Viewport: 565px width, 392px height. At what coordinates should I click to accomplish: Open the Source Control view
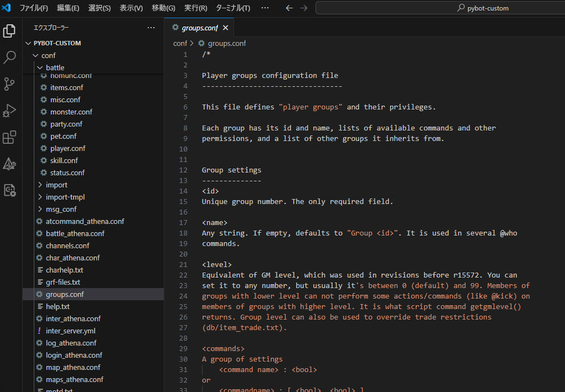tap(9, 84)
